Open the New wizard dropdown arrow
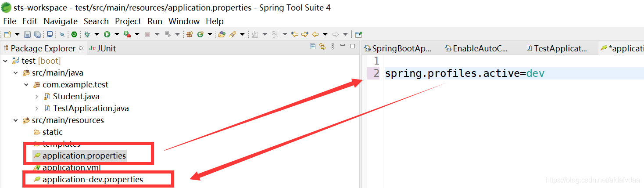The width and height of the screenshot is (644, 188). 18,34
